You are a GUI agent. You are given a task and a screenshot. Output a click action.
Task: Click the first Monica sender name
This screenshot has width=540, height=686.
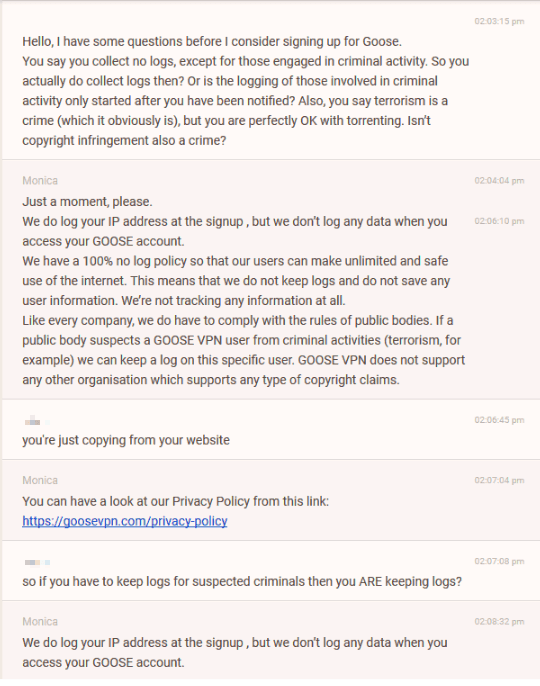click(40, 181)
